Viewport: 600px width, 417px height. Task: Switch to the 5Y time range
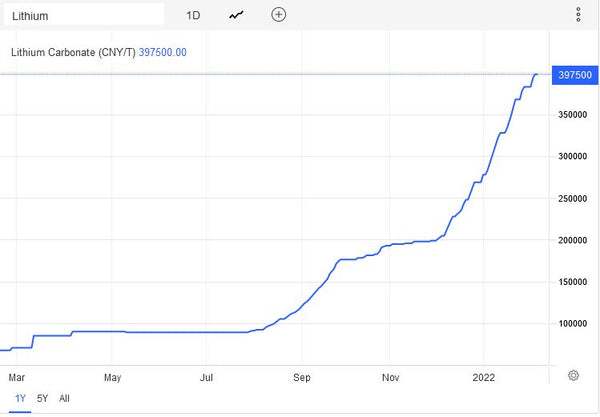(x=42, y=398)
